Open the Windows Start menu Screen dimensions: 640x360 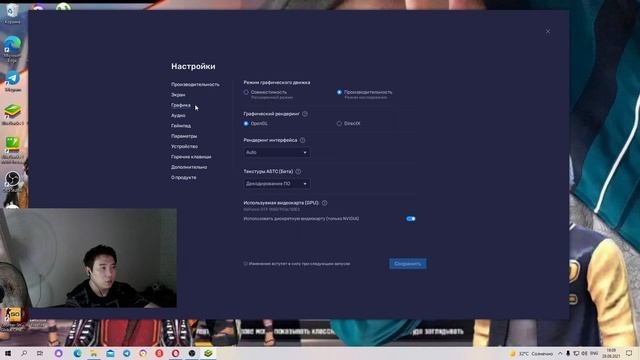pos(7,353)
